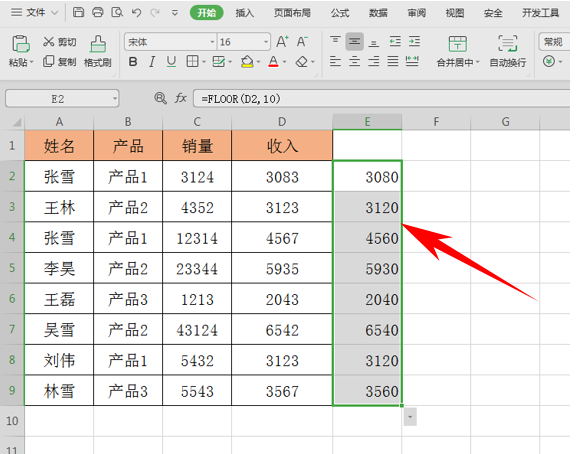The width and height of the screenshot is (580, 454).
Task: Click the 自动换行 (Wrap Text) button
Action: tap(508, 52)
